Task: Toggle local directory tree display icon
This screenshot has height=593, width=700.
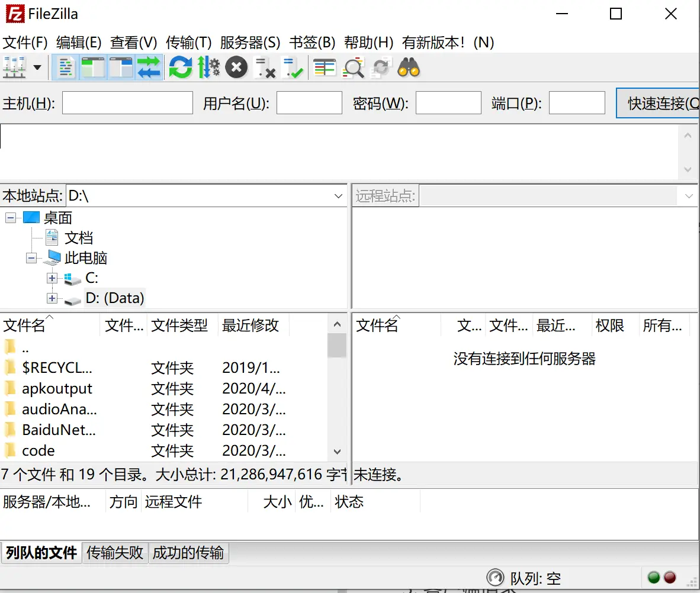Action: pos(93,68)
